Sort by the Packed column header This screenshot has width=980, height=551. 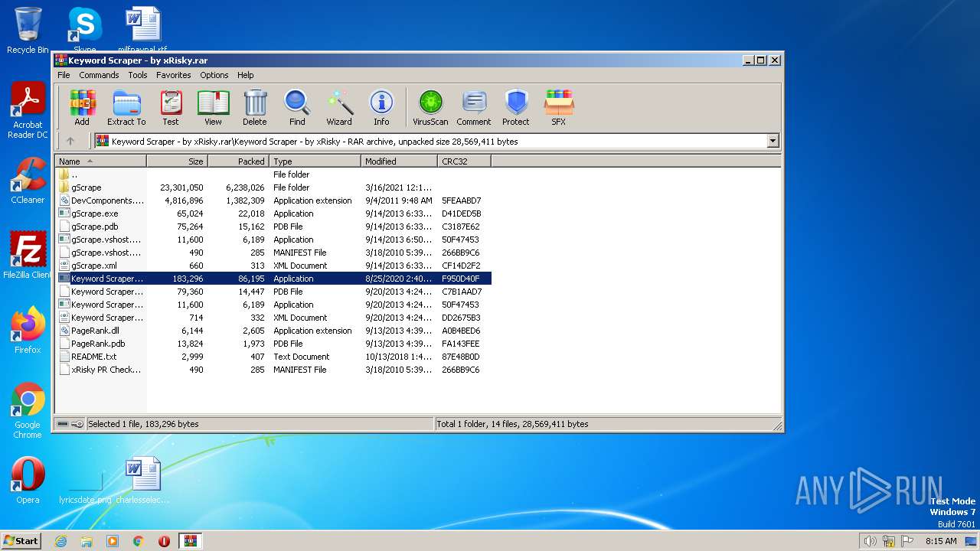238,161
